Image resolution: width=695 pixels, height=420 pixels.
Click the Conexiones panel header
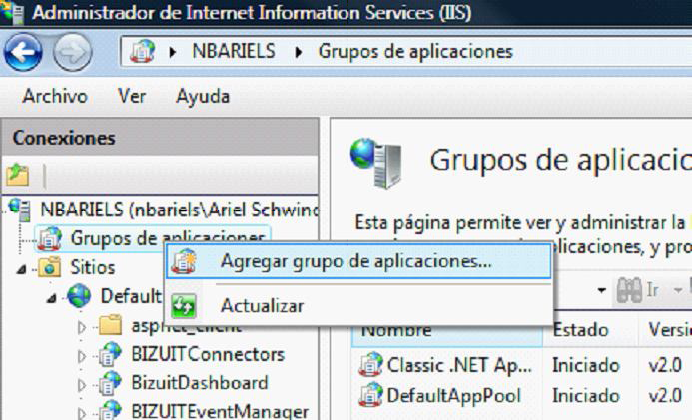(160, 137)
